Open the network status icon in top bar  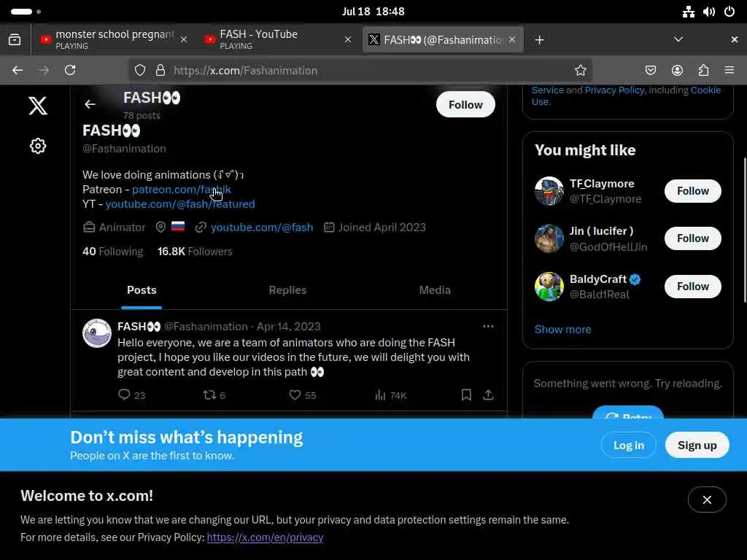tap(689, 12)
